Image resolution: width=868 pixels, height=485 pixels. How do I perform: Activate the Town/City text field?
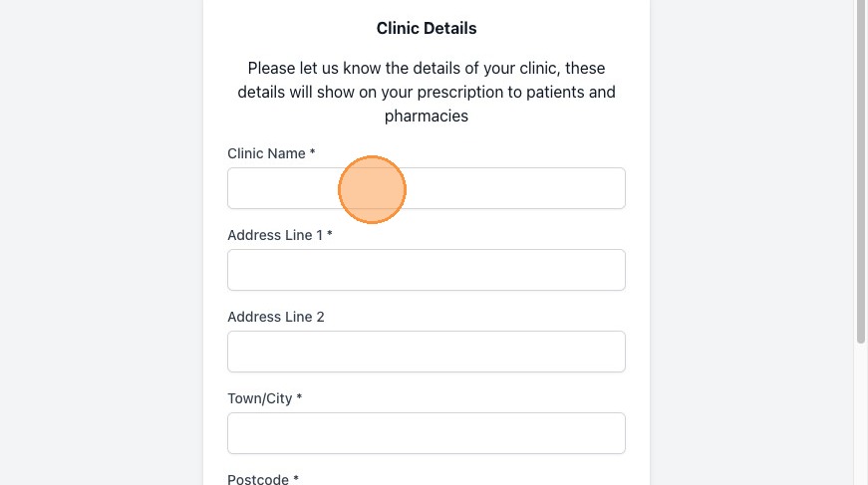click(x=427, y=433)
